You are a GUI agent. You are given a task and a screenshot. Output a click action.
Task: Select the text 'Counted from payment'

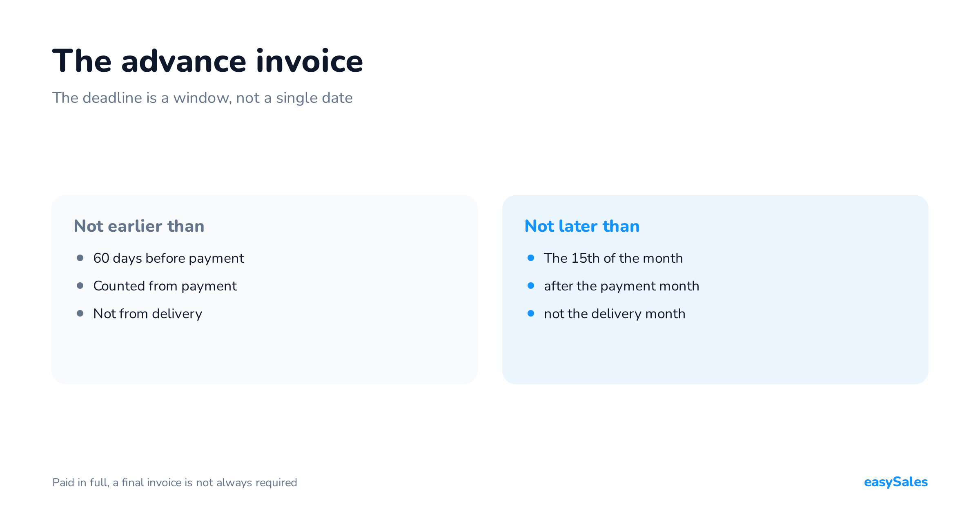165,286
